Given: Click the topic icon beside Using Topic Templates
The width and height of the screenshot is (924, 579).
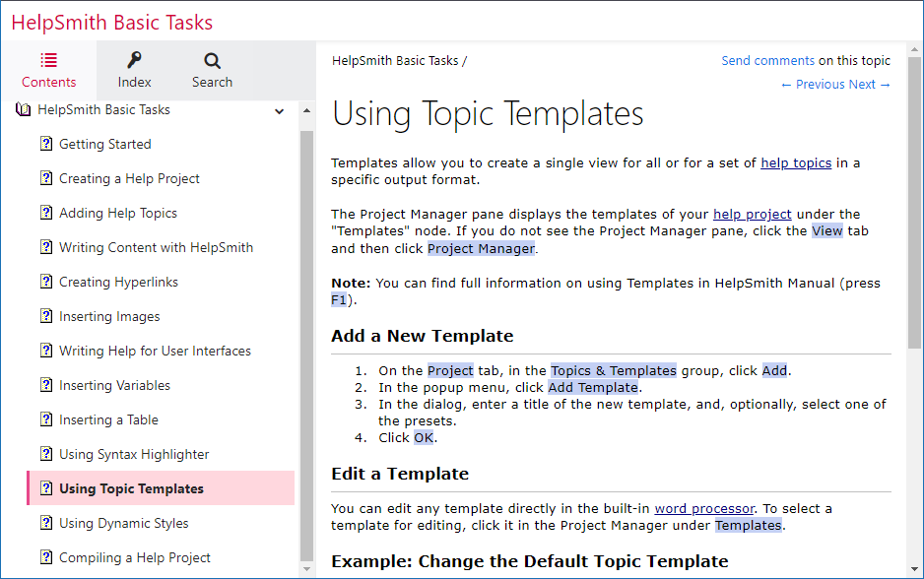Looking at the screenshot, I should [x=46, y=488].
